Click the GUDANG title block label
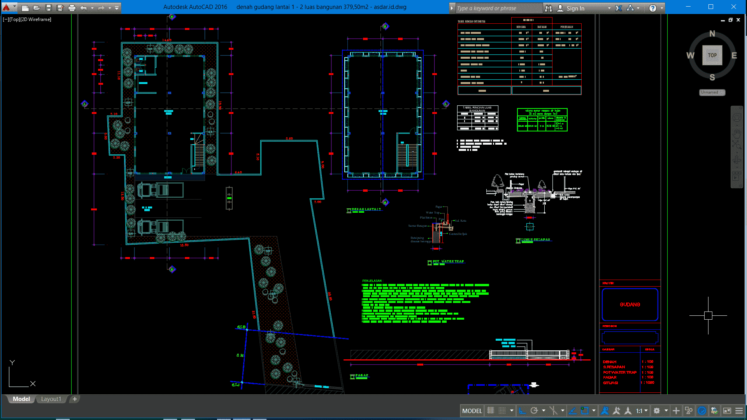This screenshot has width=747, height=420. [630, 304]
